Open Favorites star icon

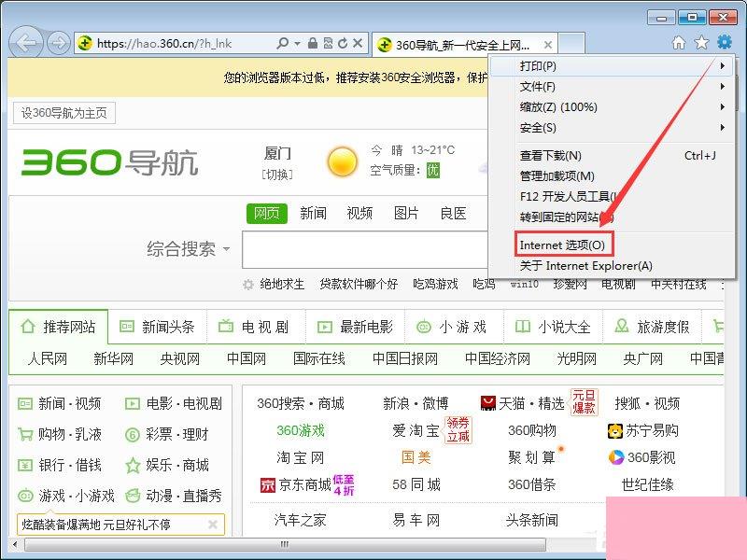click(701, 43)
